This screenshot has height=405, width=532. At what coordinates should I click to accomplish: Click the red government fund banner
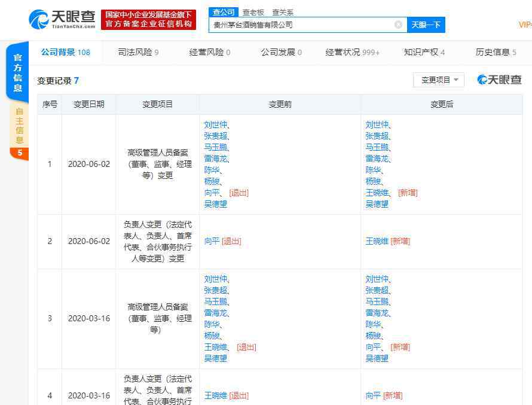149,19
